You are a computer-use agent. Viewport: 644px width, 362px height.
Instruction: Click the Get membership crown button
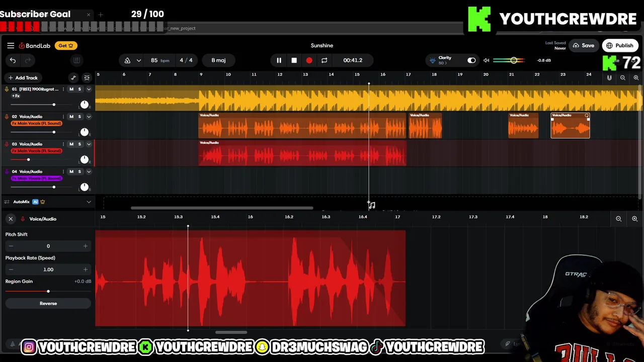[66, 46]
